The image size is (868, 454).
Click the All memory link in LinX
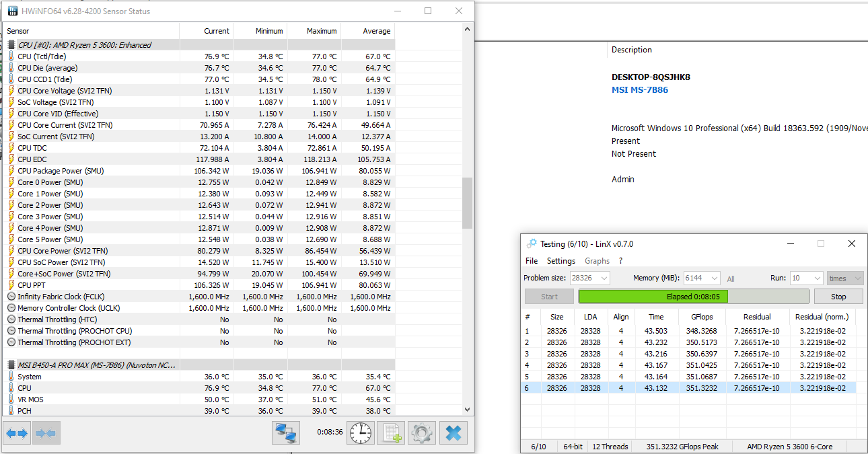point(731,279)
